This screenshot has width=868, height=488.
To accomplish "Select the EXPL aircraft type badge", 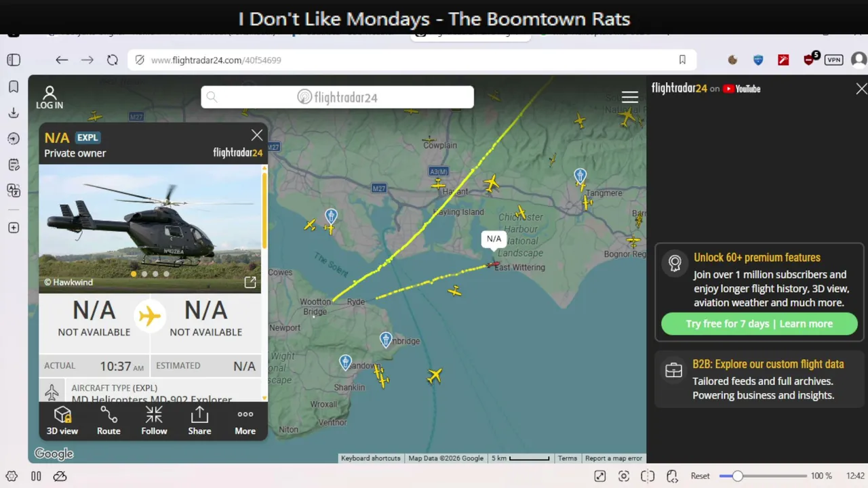I will 87,138.
